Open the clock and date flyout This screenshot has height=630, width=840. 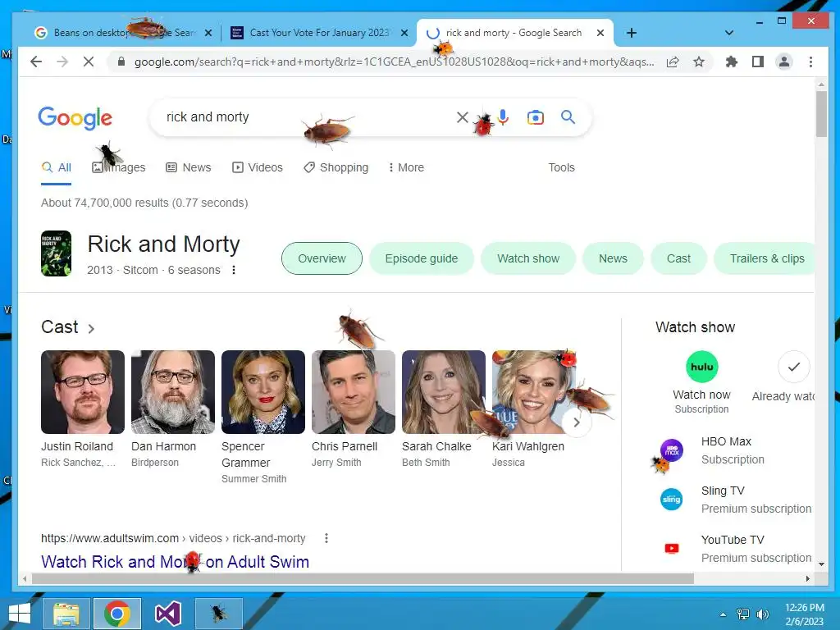click(805, 614)
